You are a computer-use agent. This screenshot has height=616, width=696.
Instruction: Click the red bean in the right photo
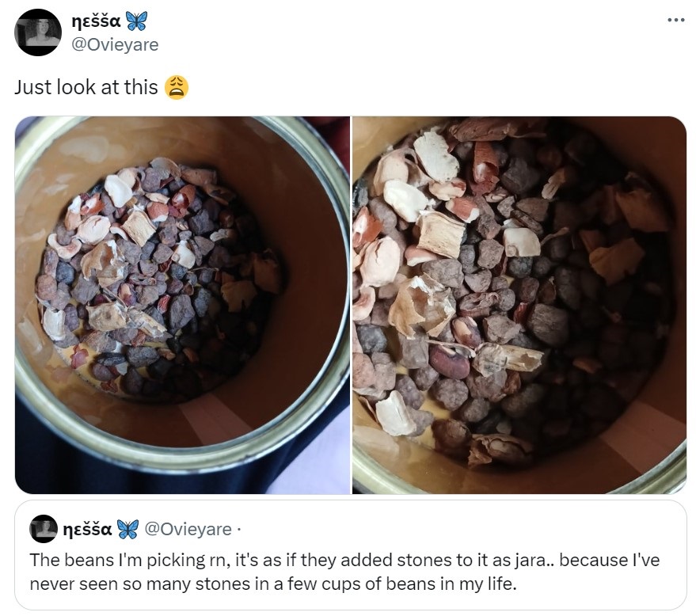pyautogui.click(x=449, y=361)
